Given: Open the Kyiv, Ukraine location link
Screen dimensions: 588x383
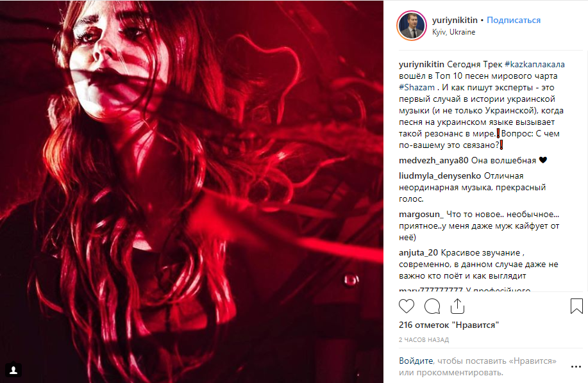Looking at the screenshot, I should click(x=453, y=32).
